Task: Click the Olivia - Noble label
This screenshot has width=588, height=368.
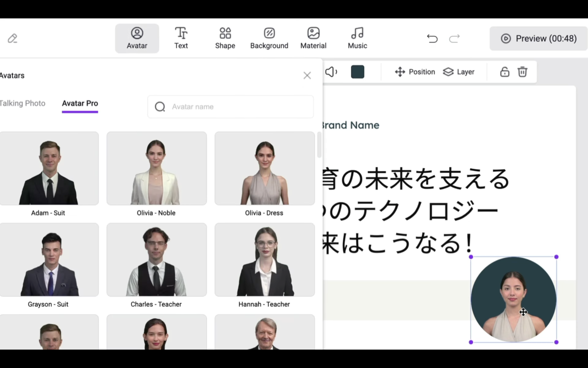Action: point(156,213)
